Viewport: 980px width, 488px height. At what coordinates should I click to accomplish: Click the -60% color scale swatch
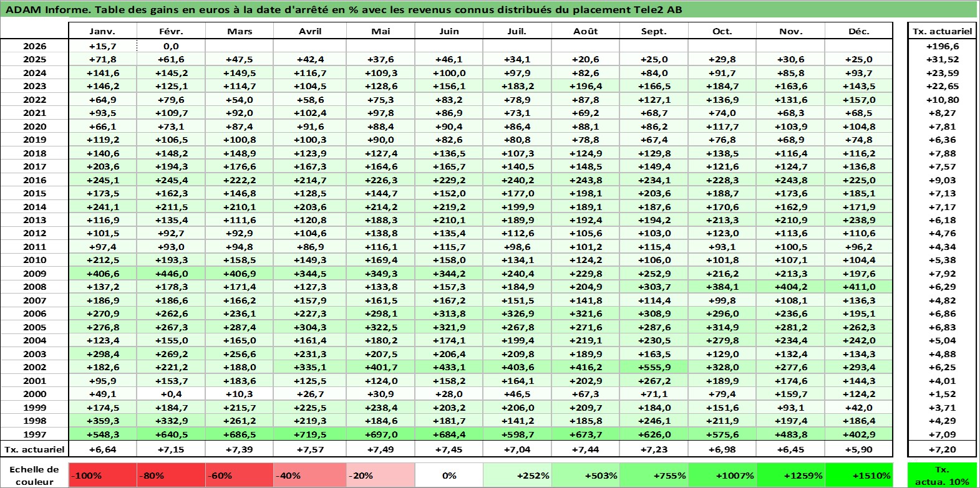(x=240, y=475)
